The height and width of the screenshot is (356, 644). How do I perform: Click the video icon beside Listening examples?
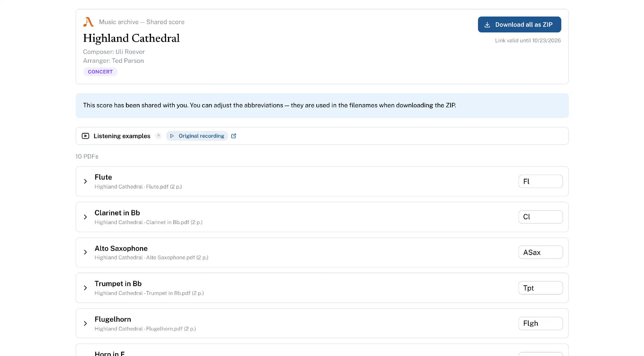click(x=85, y=136)
